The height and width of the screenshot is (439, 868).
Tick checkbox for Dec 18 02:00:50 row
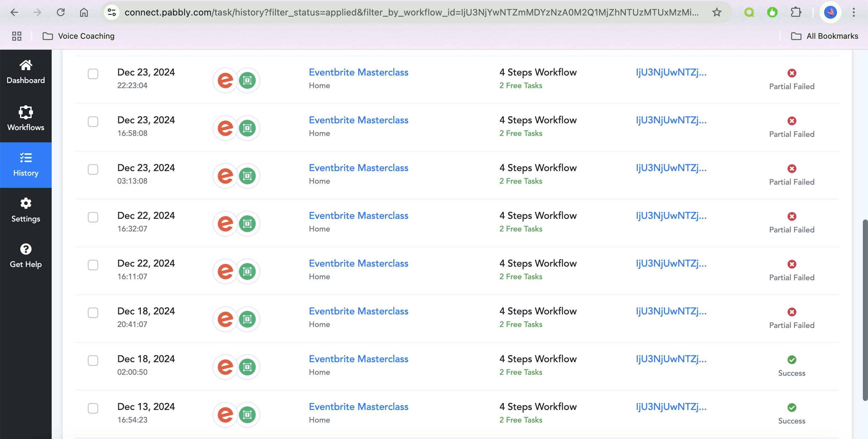click(93, 361)
